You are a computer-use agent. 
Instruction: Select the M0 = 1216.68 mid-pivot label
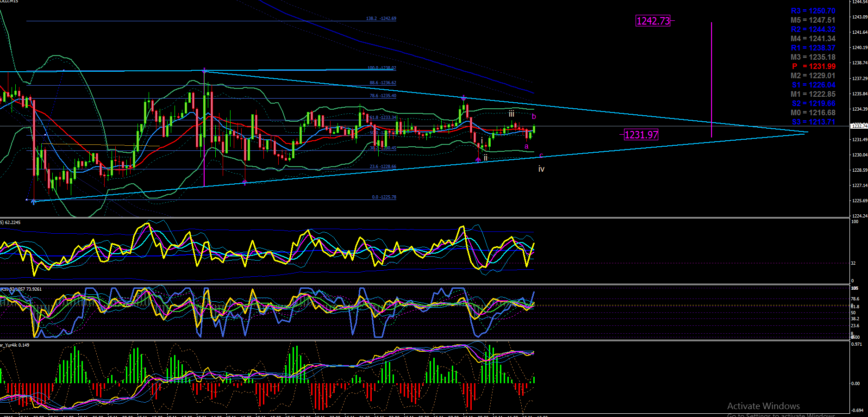point(813,113)
